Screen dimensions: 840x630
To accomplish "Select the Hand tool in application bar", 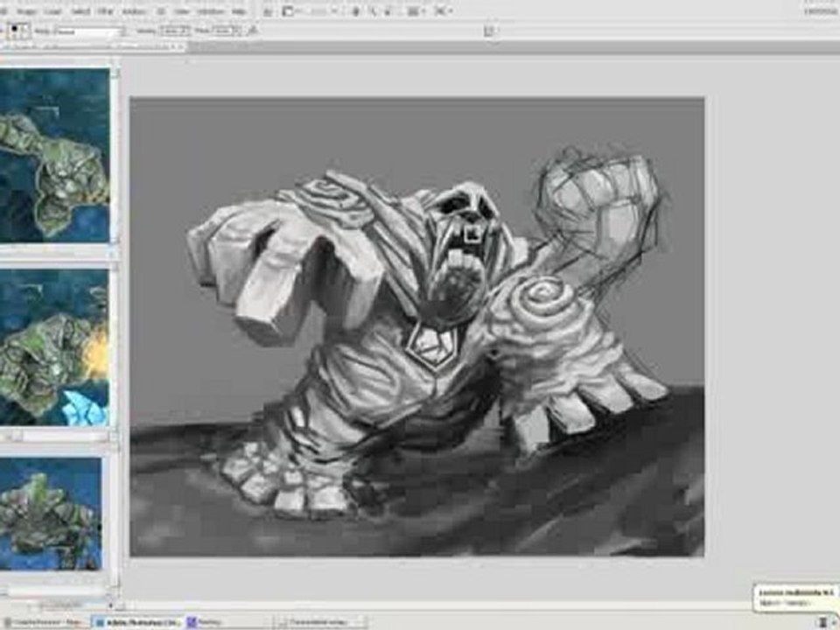I will tap(355, 11).
